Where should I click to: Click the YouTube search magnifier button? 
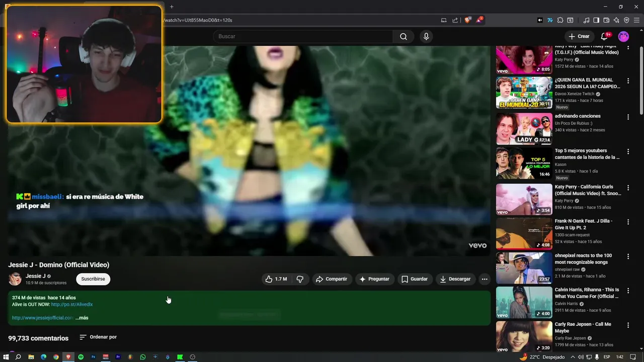pos(404,36)
